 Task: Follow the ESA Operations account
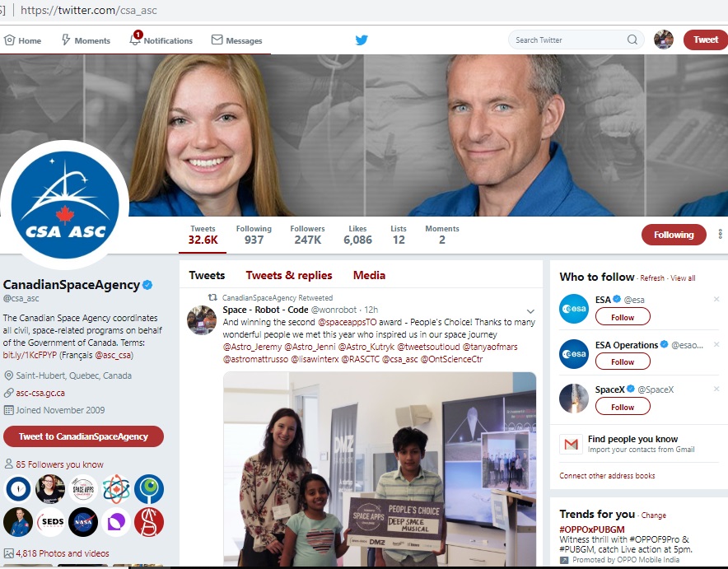pyautogui.click(x=623, y=361)
